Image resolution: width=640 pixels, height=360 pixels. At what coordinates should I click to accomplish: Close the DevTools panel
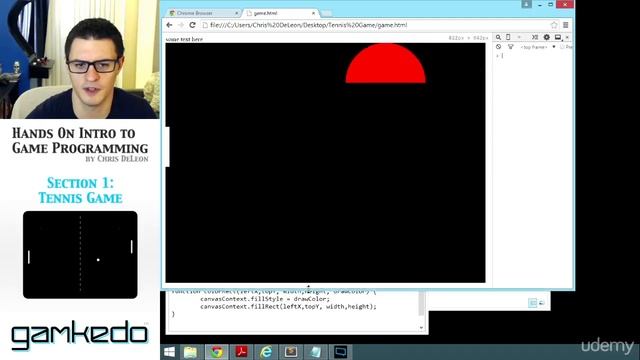(x=567, y=37)
